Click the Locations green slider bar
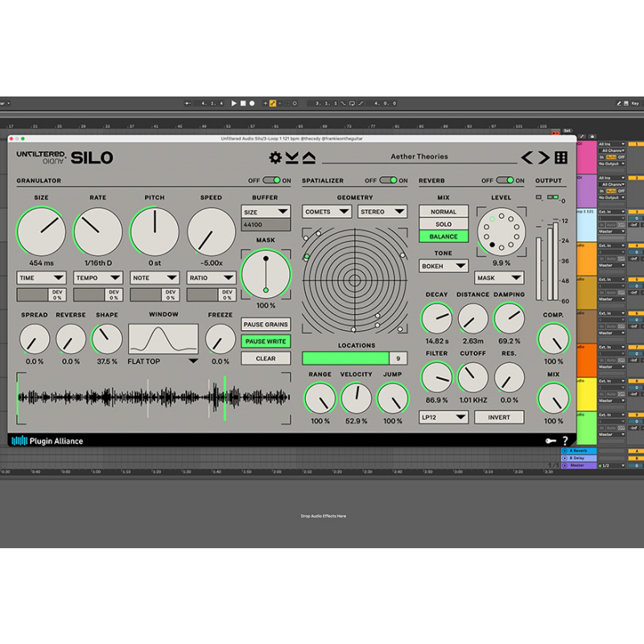The height and width of the screenshot is (644, 644). (x=345, y=358)
